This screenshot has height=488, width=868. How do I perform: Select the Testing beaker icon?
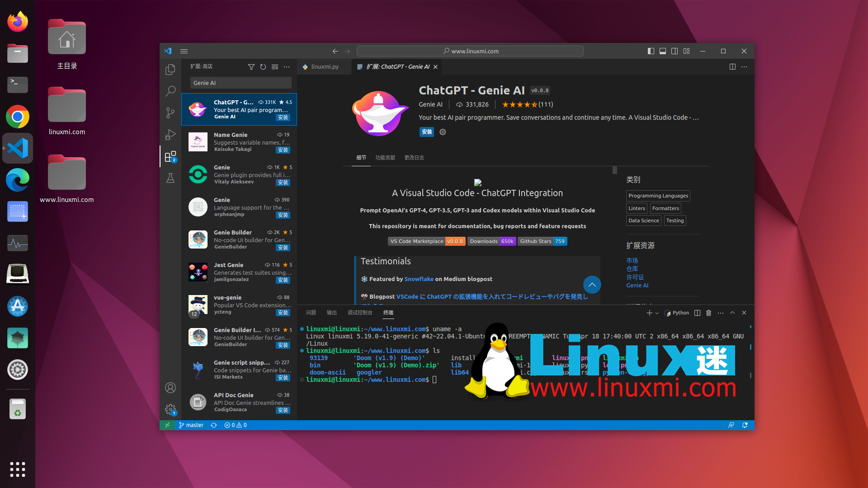170,178
